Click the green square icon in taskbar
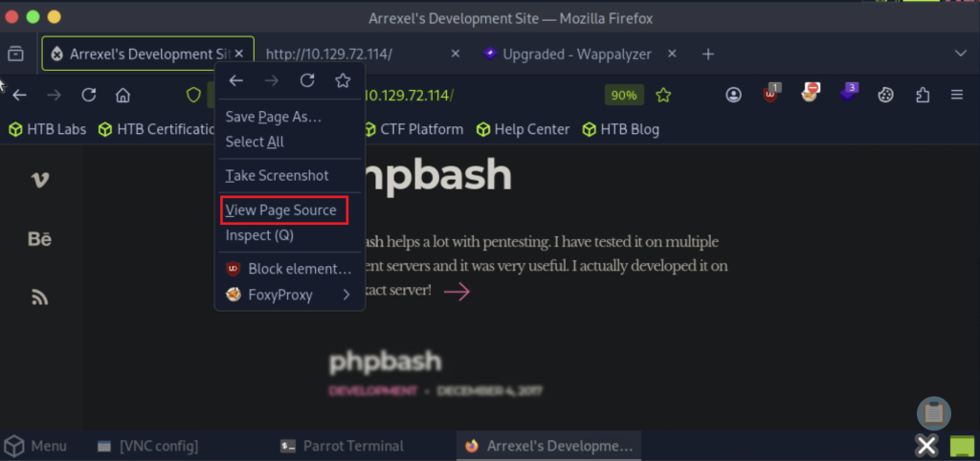Image resolution: width=980 pixels, height=461 pixels. click(x=962, y=446)
